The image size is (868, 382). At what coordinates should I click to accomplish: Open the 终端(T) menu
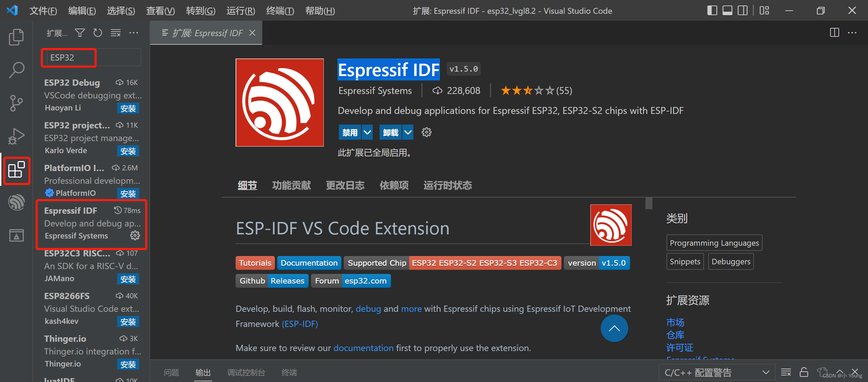tap(280, 11)
